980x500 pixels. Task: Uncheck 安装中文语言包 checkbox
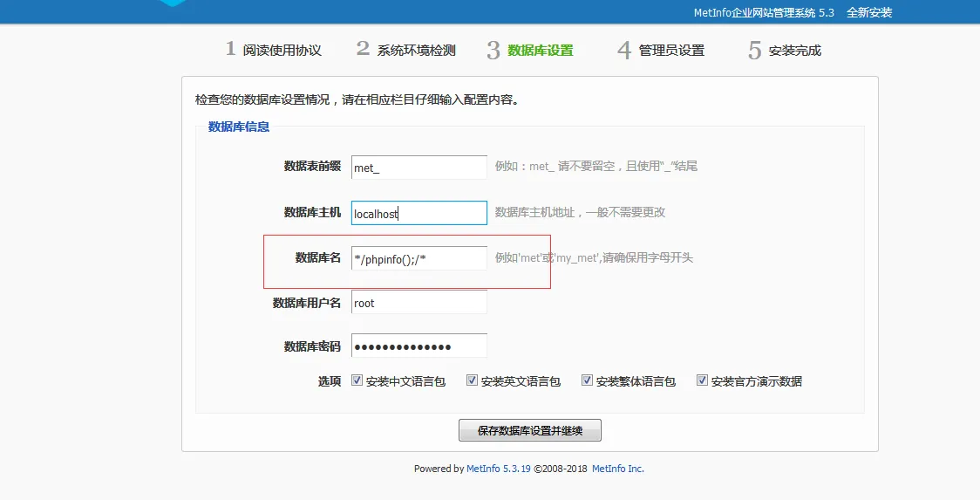click(357, 380)
